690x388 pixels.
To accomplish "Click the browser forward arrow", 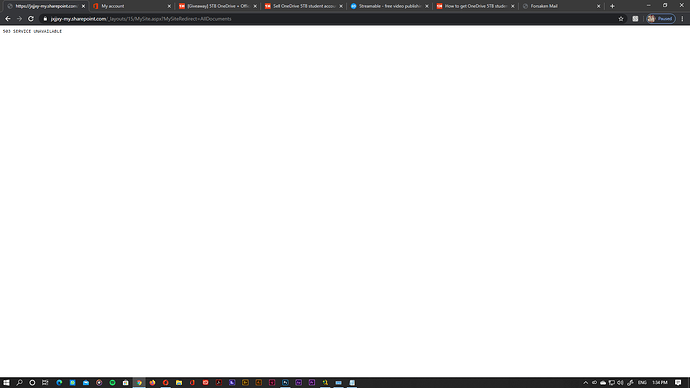I will 19,19.
